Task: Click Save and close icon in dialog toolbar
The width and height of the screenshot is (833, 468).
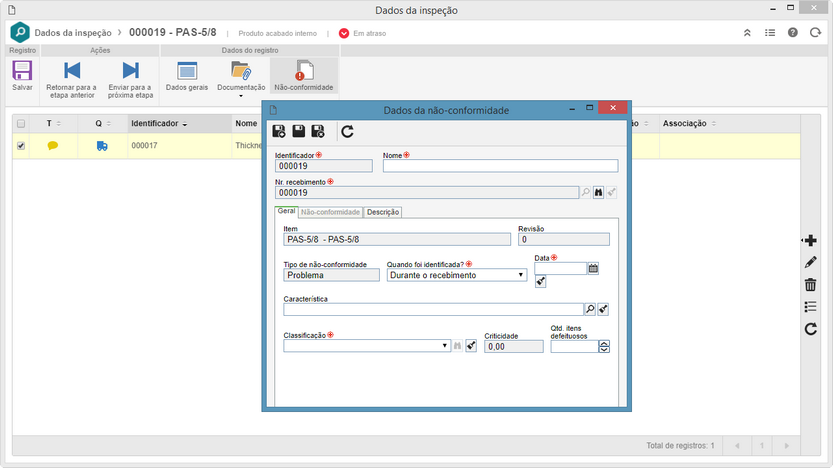Action: (318, 131)
